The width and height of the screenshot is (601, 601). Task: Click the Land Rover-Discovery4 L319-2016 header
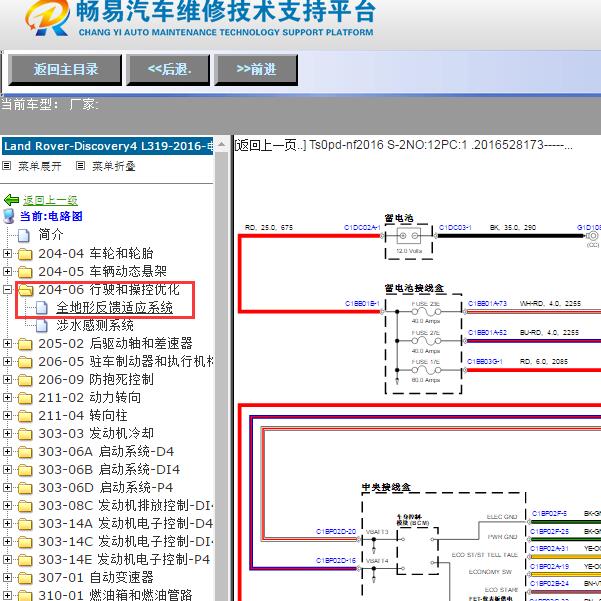tap(108, 146)
